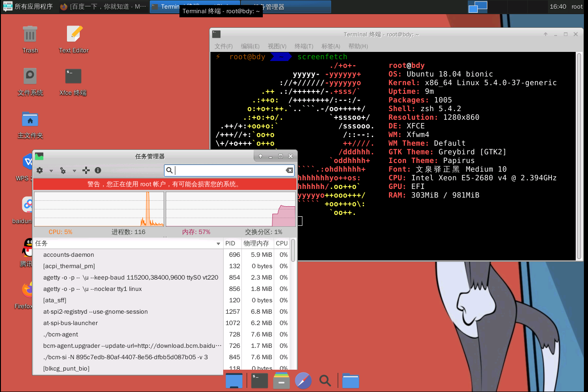The image size is (588, 392).
Task: Switch to the 任务管理器 taskbar button
Action: [286, 6]
